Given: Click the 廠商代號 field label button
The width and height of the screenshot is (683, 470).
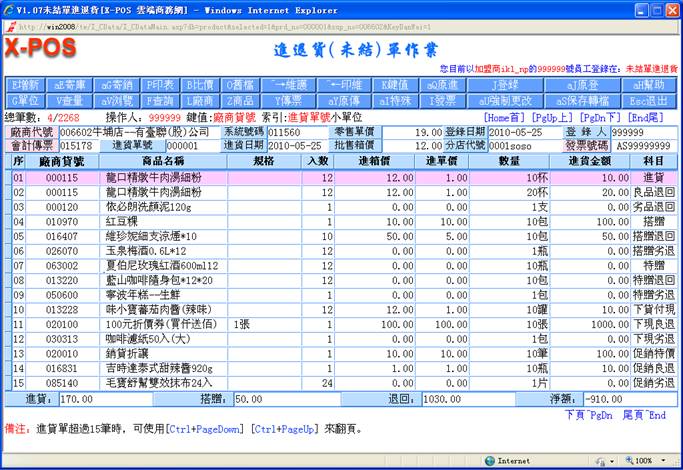Looking at the screenshot, I should coord(32,132).
